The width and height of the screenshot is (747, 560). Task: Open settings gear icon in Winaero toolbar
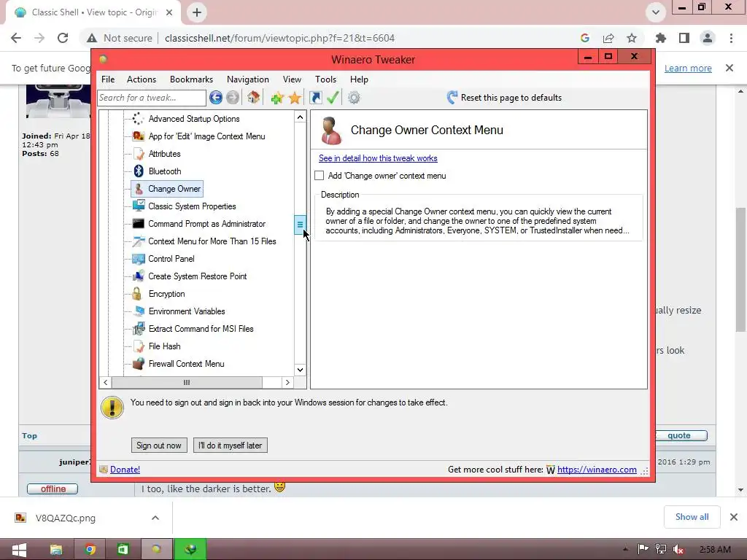coord(354,98)
